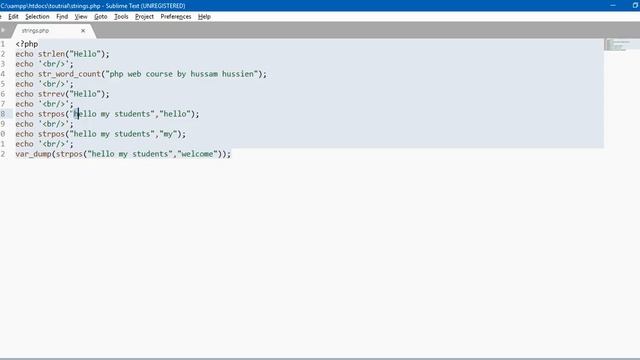Click "welcome" string on line 12
Screen dimensions: 640x360
197,154
